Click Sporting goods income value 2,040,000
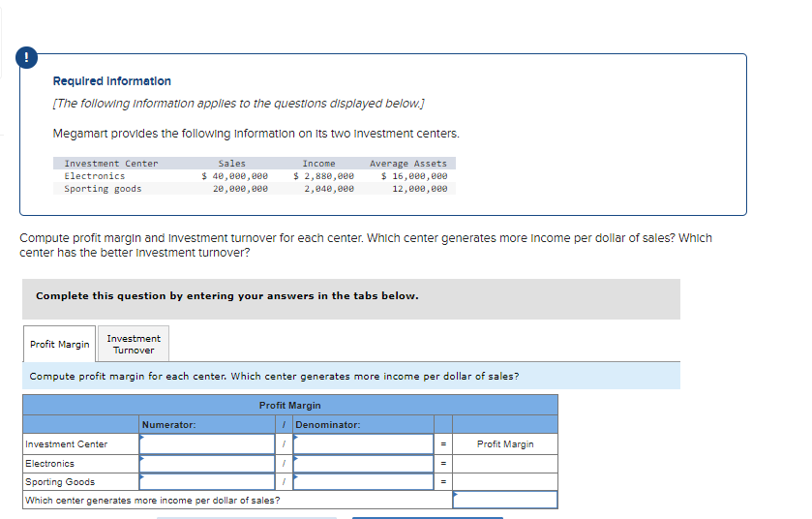Viewport: 812px width, 519px height. click(x=329, y=189)
